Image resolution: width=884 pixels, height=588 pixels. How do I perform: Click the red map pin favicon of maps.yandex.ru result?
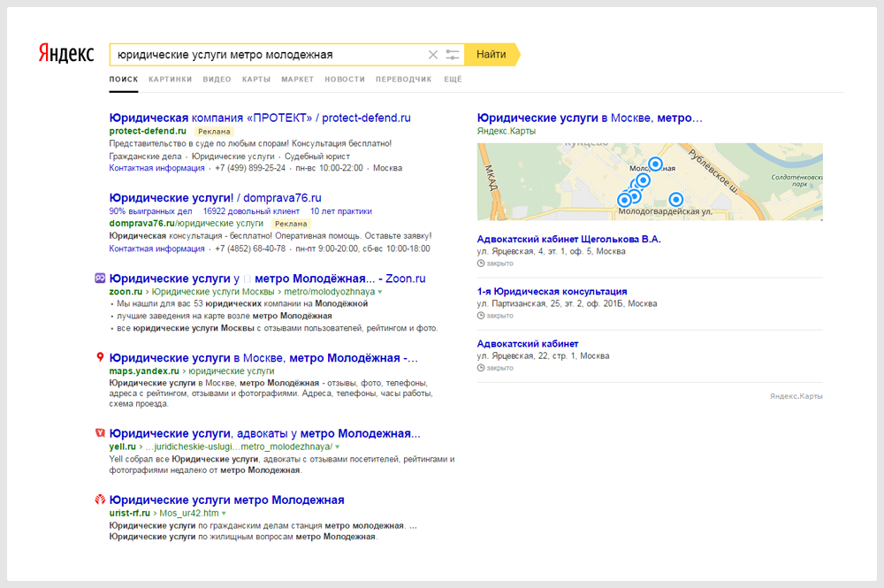pos(100,357)
